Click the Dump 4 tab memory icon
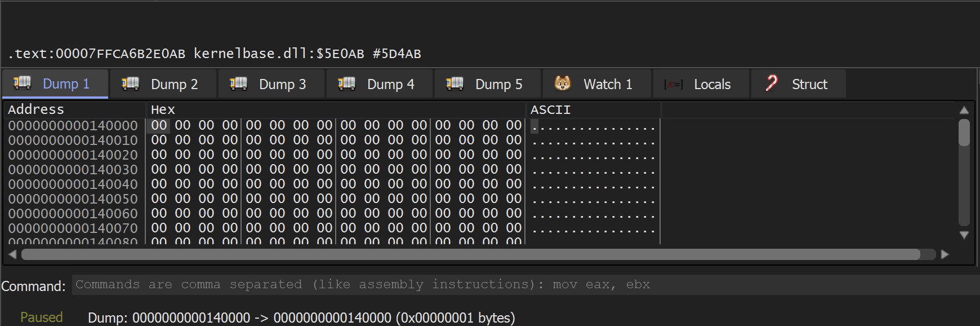The image size is (980, 326). (x=346, y=83)
